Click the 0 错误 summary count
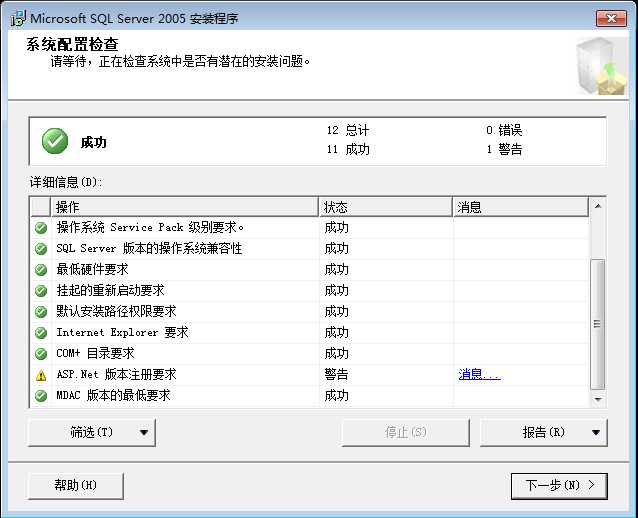Viewport: 638px width, 518px height. point(504,130)
